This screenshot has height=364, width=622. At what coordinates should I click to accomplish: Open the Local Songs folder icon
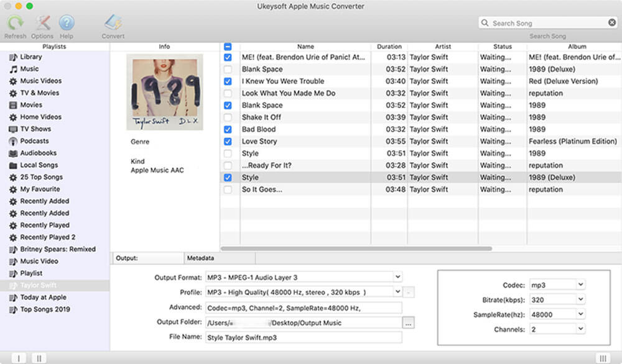pyautogui.click(x=13, y=165)
